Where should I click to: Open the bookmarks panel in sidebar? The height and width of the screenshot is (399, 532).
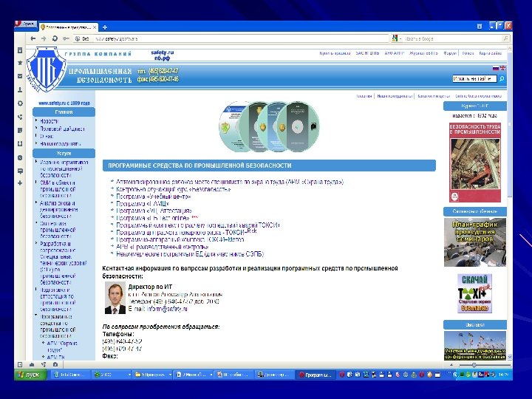point(20,50)
